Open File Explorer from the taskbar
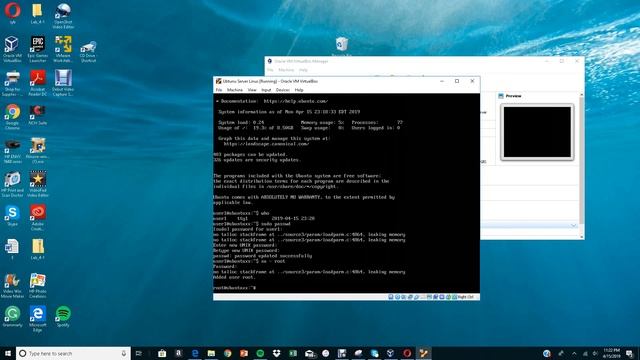The image size is (640, 360). [211, 353]
